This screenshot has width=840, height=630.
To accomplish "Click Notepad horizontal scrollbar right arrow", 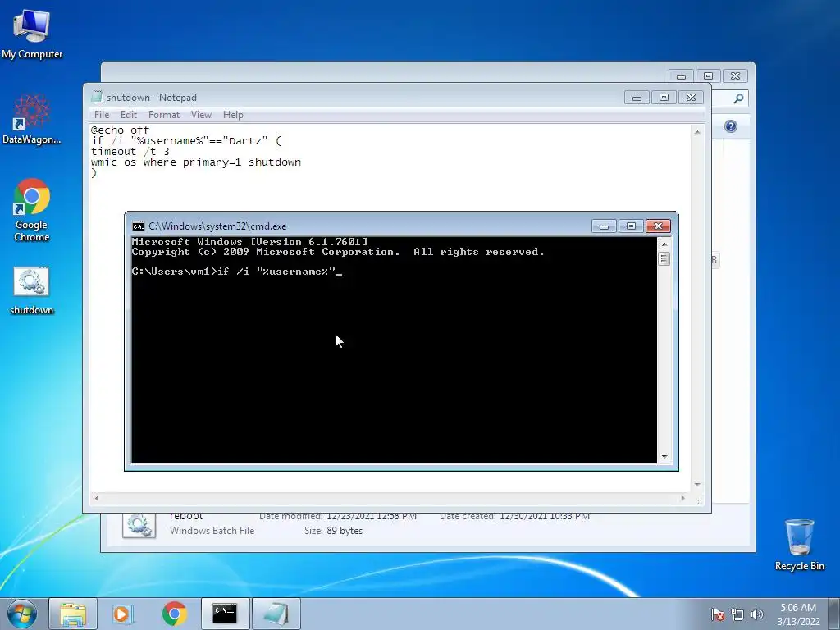I will pyautogui.click(x=682, y=498).
